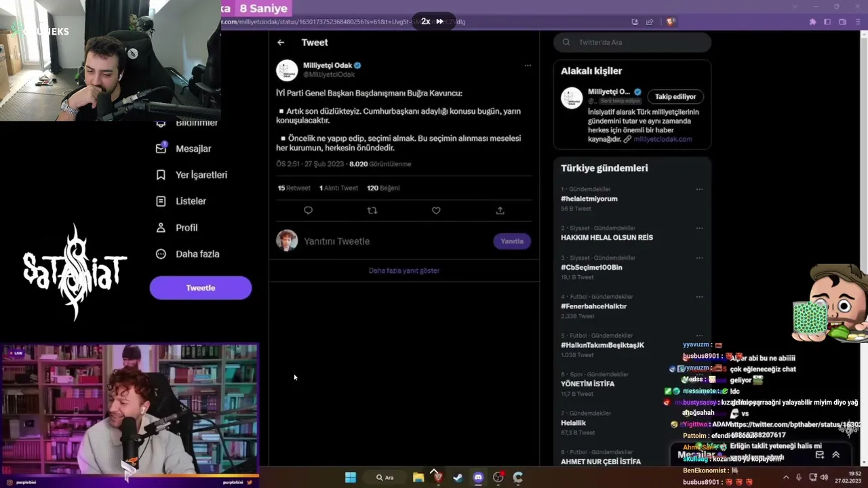The image size is (868, 488).
Task: Open the browser hamburger menu
Action: click(858, 22)
